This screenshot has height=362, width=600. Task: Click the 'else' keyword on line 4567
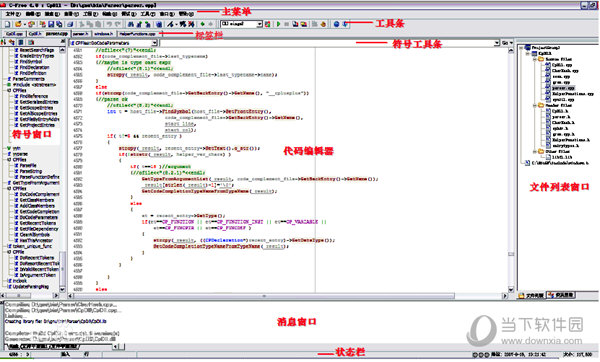[101, 87]
